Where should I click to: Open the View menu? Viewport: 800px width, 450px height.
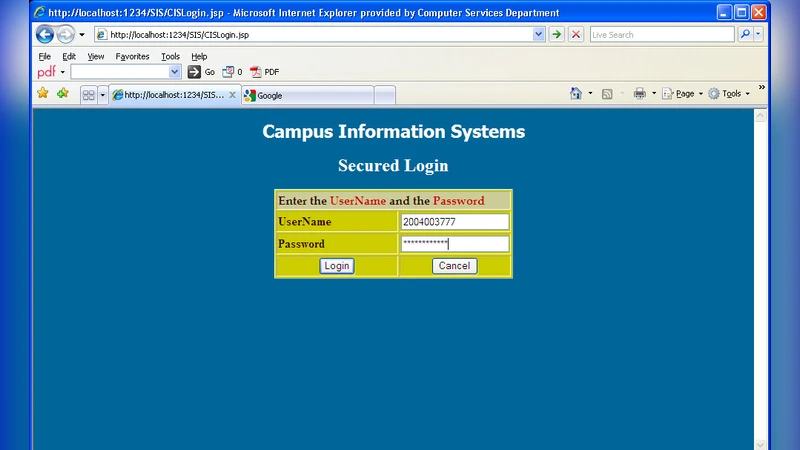click(x=95, y=56)
